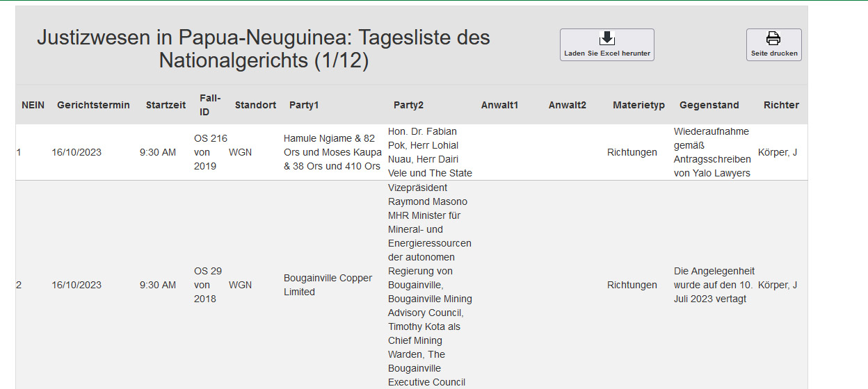Click the Excel download arrow icon
Viewport: 868px width, 389px height.
pos(606,39)
